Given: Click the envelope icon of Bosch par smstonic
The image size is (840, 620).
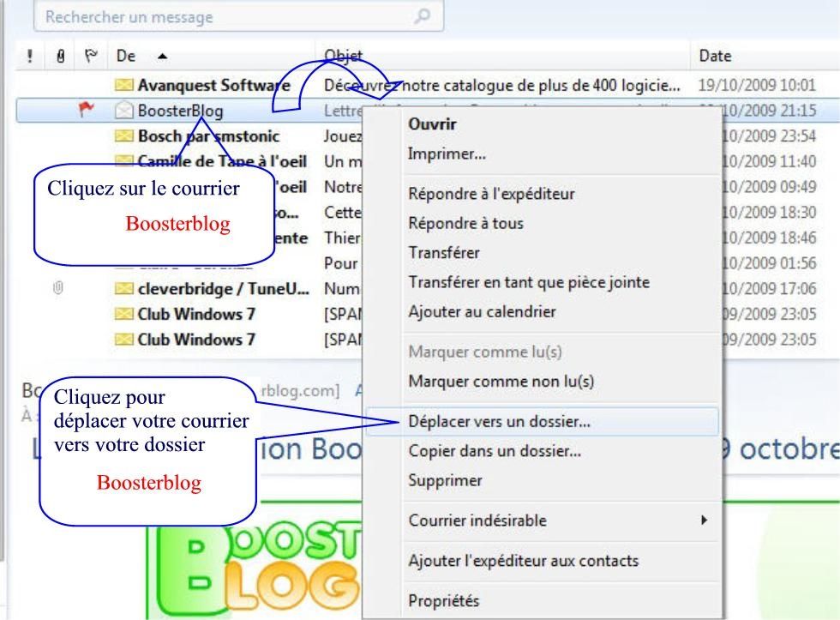Looking at the screenshot, I should point(124,135).
